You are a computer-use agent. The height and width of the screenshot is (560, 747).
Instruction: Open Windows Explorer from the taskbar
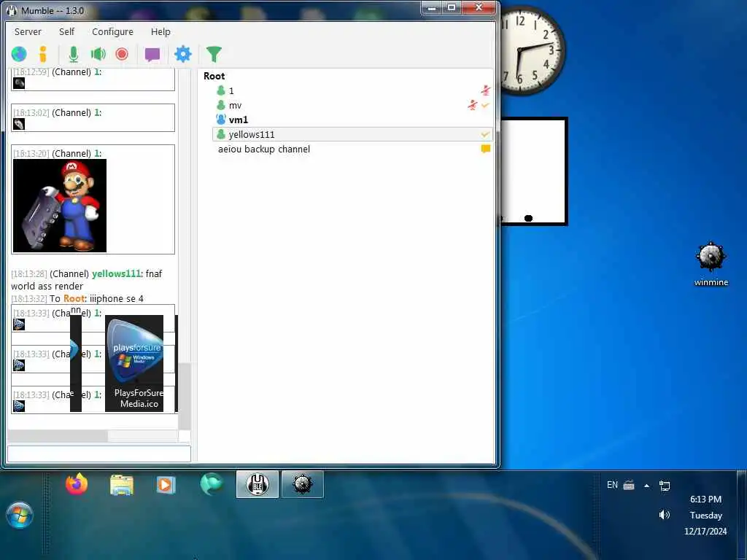tap(122, 485)
